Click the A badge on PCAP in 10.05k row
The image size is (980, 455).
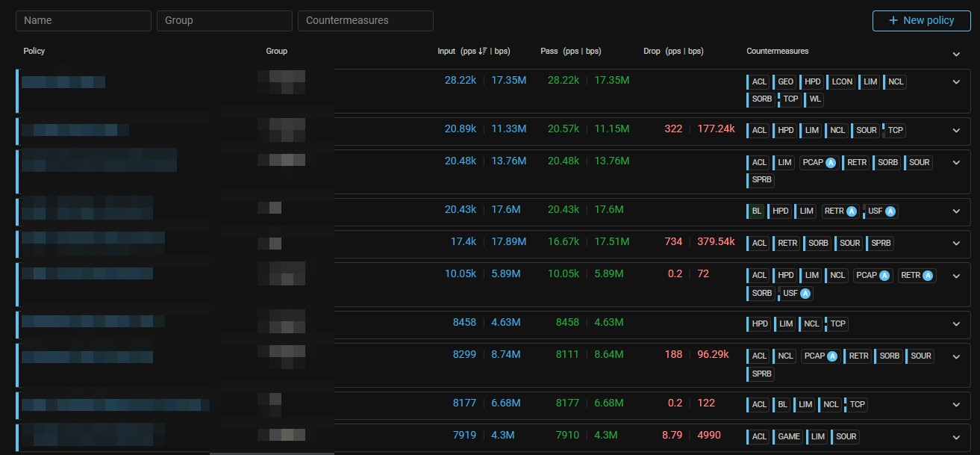pyautogui.click(x=884, y=276)
